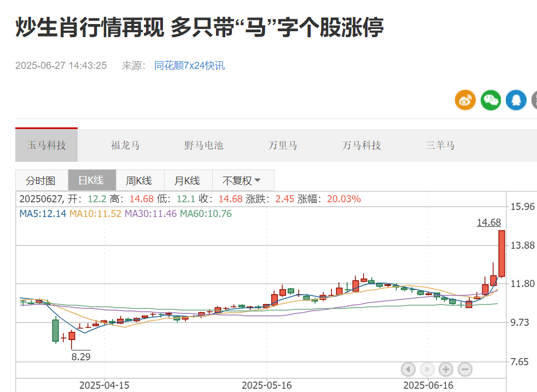
Task: Zoom in chart with plus button
Action: click(446, 369)
